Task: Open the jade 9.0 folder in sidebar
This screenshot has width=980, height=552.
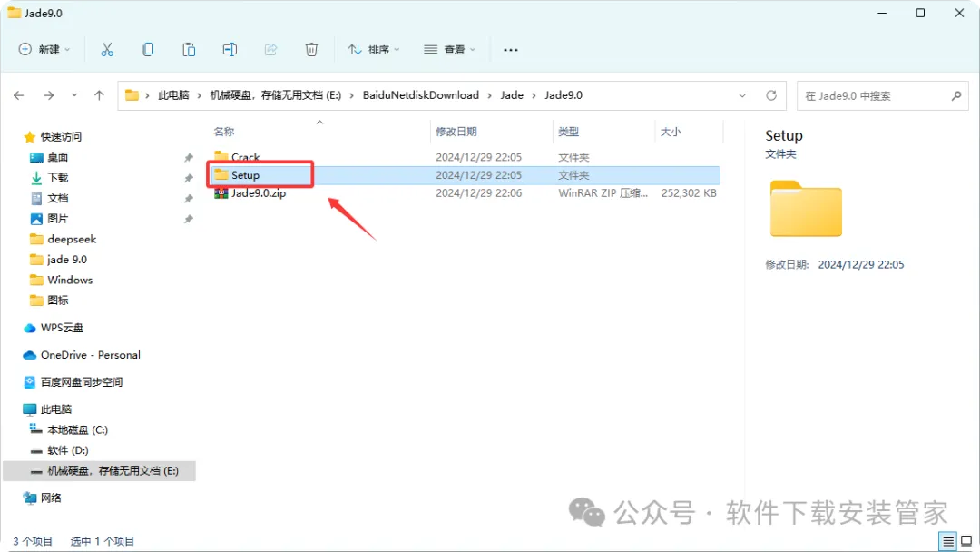Action: tap(66, 260)
